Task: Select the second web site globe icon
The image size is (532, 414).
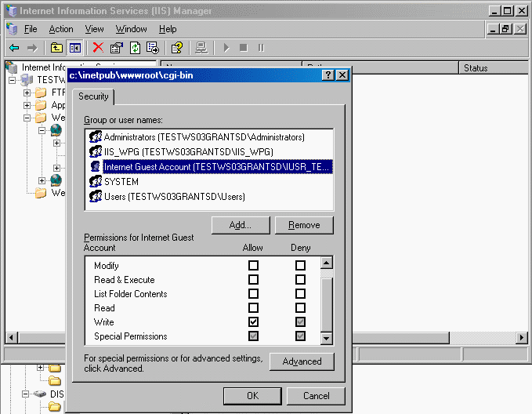Action: pyautogui.click(x=56, y=180)
